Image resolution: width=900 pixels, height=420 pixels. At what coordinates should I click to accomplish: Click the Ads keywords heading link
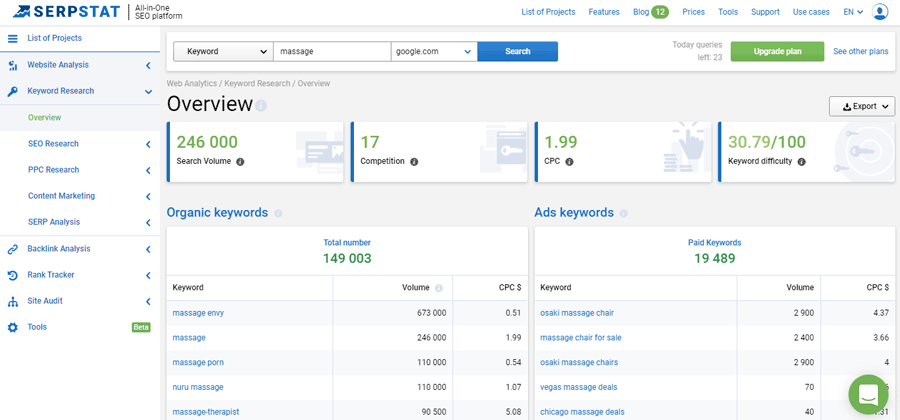click(574, 212)
